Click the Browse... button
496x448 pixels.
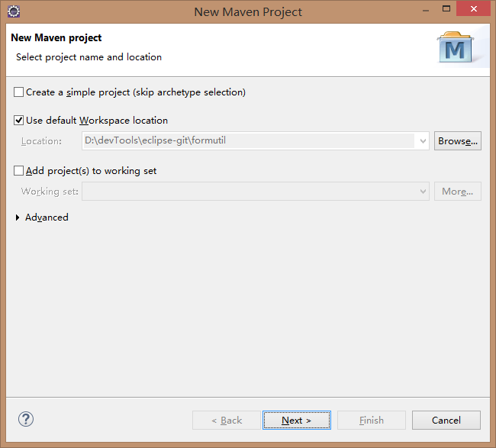(457, 140)
